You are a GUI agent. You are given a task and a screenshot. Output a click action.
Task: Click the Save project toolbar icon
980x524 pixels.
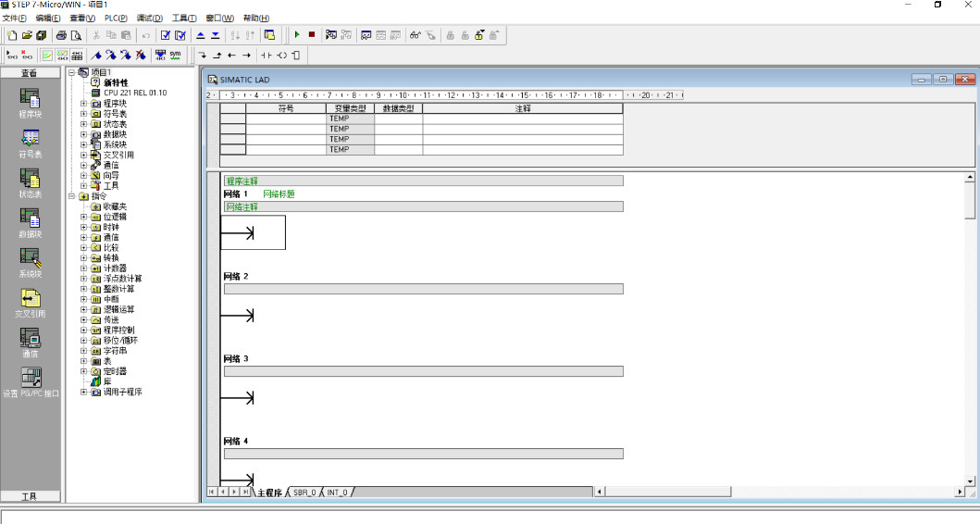click(42, 35)
